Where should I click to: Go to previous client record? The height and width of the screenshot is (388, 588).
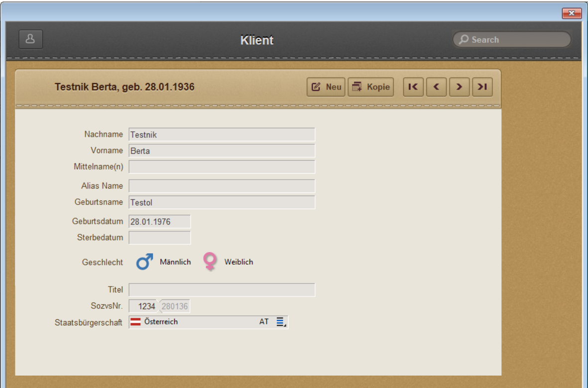[436, 87]
